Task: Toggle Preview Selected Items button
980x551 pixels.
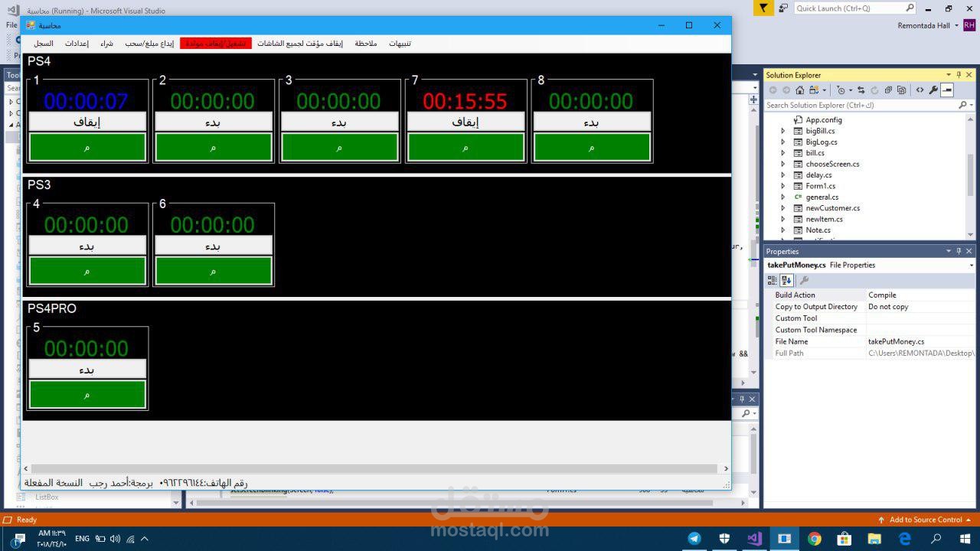Action: [947, 90]
